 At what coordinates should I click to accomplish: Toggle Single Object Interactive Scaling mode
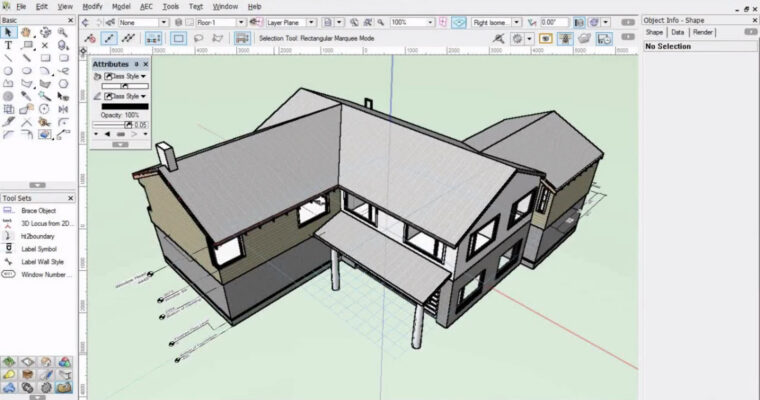[x=109, y=38]
